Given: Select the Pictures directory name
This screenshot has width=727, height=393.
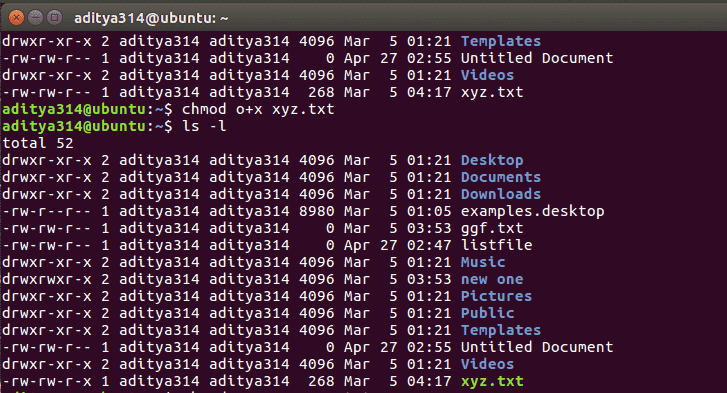Looking at the screenshot, I should tap(496, 296).
